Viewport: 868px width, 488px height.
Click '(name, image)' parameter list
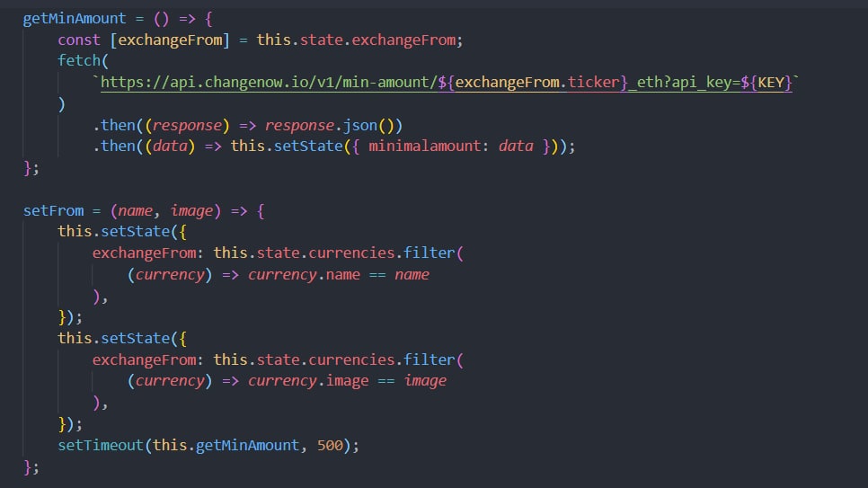(165, 211)
